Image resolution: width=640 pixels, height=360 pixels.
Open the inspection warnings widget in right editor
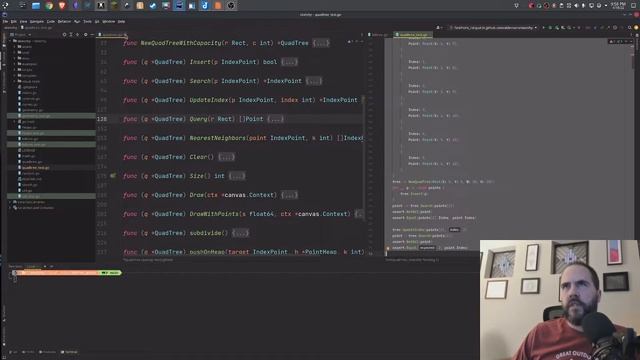620,42
